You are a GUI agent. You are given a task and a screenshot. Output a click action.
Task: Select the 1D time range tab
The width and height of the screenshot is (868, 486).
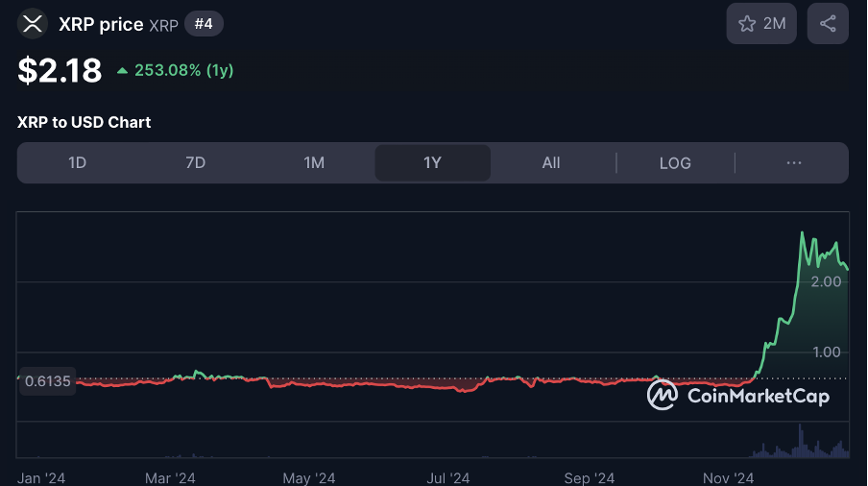click(77, 163)
